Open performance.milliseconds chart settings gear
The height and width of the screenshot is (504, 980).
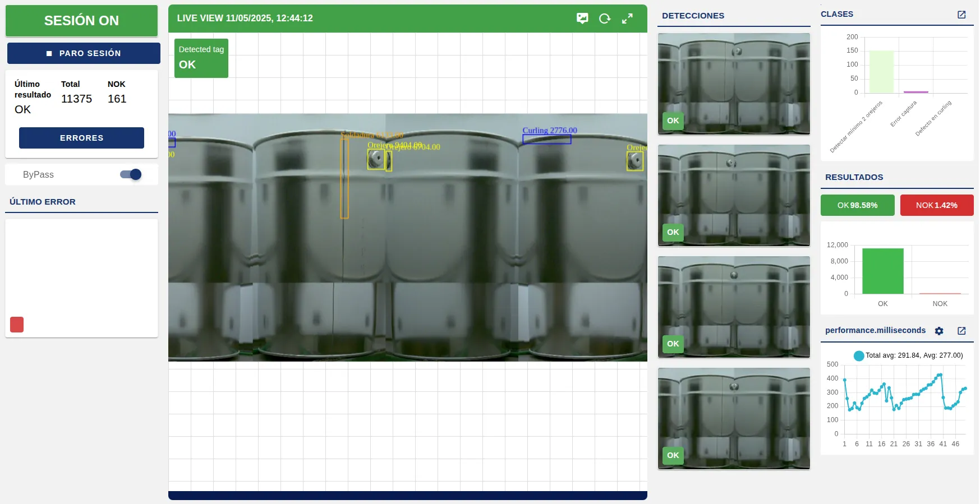(939, 331)
